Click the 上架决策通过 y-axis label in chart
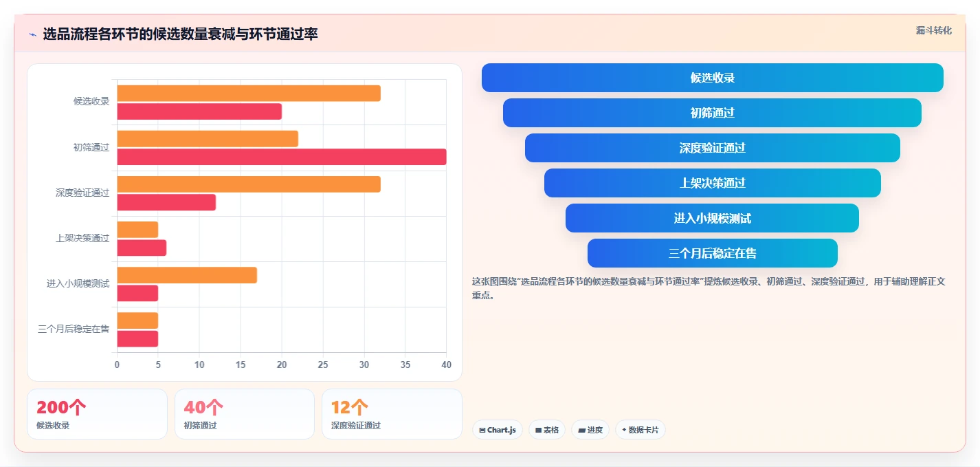 [82, 238]
